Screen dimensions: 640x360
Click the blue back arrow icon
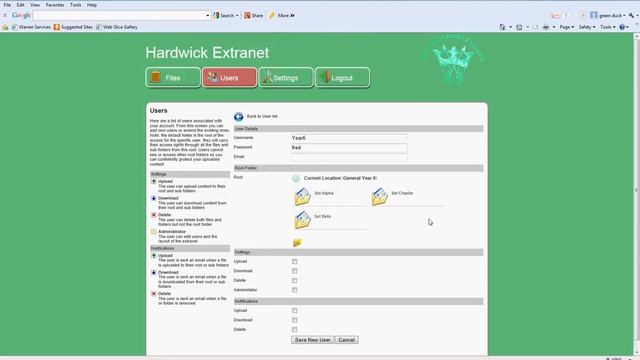pyautogui.click(x=239, y=117)
